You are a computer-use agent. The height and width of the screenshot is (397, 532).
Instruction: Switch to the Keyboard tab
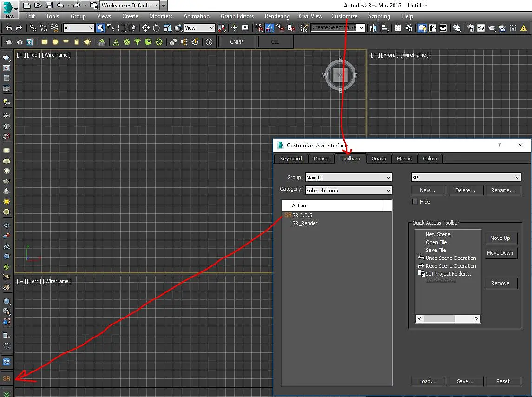pos(291,159)
